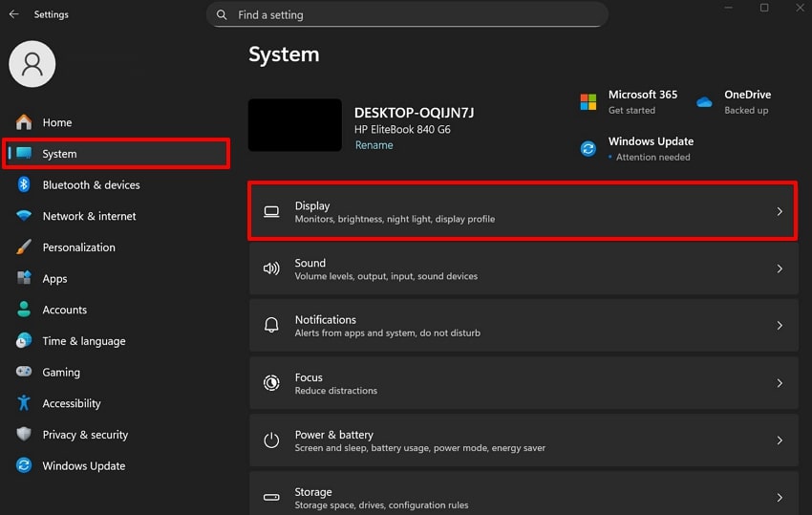812x515 pixels.
Task: Select Accounts in sidebar
Action: coord(117,310)
